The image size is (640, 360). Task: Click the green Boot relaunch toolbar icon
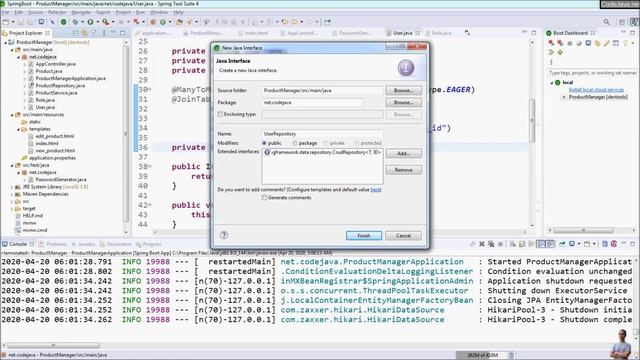pyautogui.click(x=63, y=22)
